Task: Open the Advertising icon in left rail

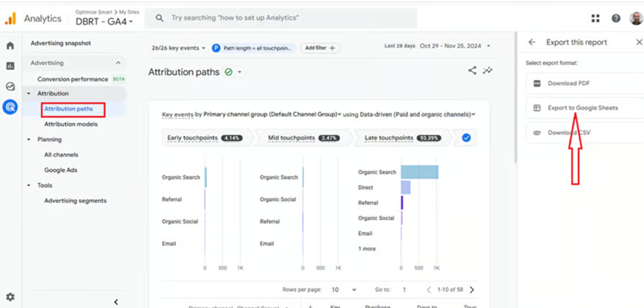Action: (10, 107)
